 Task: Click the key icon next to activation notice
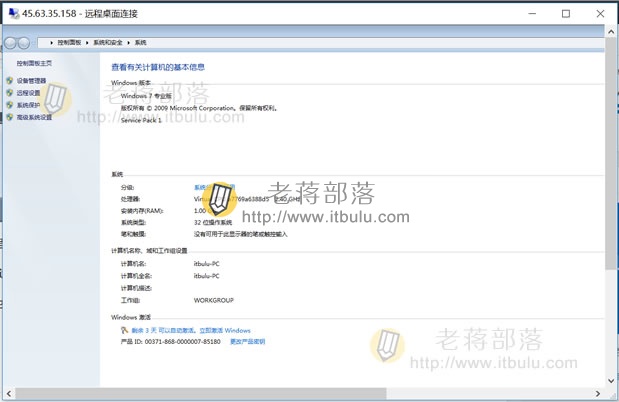[124, 330]
